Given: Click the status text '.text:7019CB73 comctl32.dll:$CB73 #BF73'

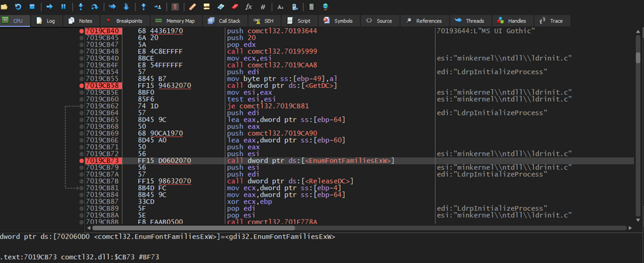Looking at the screenshot, I should click(80, 257).
